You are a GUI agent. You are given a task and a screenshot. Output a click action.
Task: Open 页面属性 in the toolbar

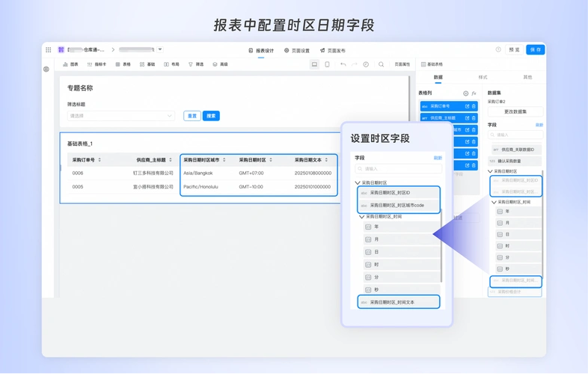pyautogui.click(x=402, y=64)
